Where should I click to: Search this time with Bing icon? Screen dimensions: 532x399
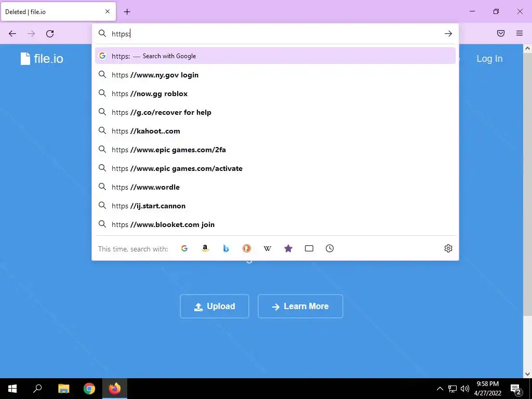226,248
